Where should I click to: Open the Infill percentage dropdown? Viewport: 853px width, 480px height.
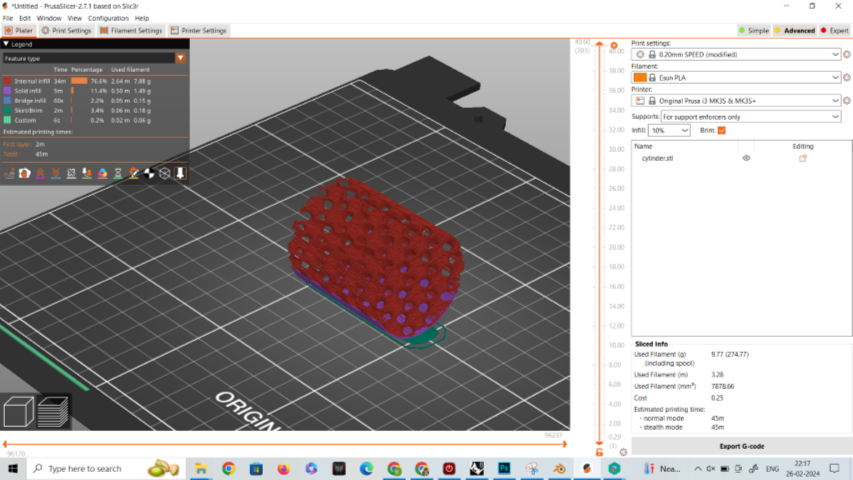[x=669, y=131]
